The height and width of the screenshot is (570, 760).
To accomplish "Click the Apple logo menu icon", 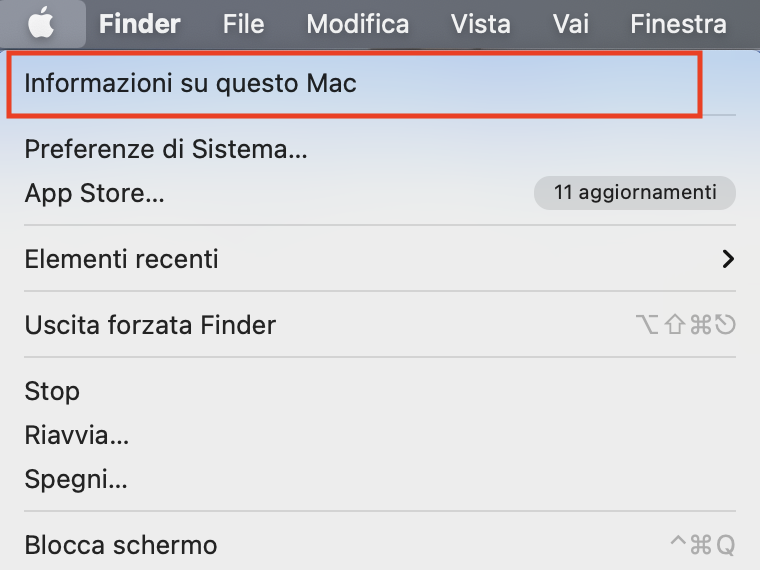I will tap(42, 23).
